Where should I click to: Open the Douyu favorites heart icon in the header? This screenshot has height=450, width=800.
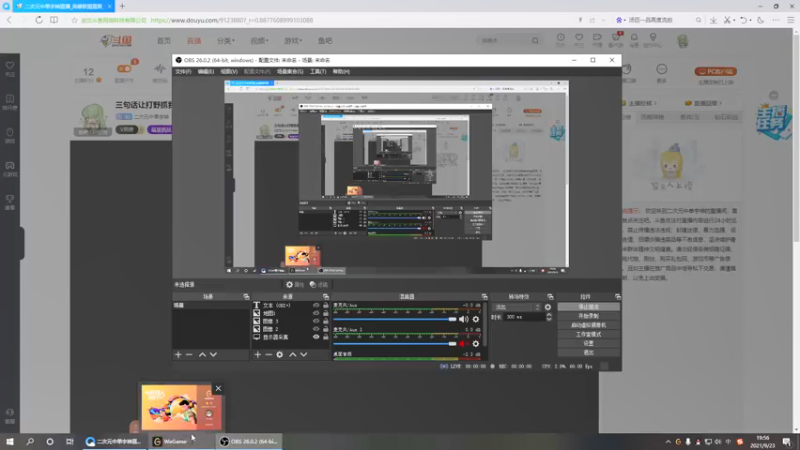coord(579,38)
